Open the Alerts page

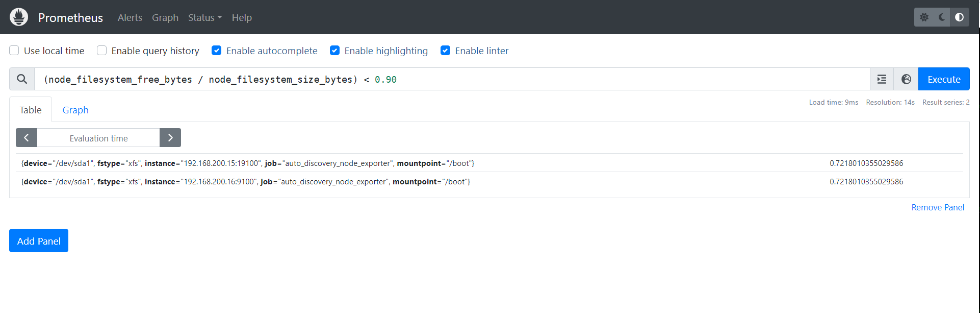(x=130, y=17)
